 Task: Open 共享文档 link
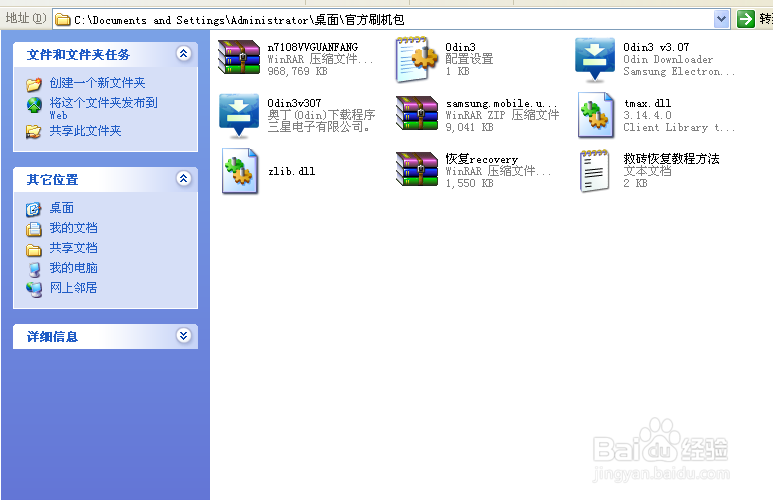click(73, 248)
